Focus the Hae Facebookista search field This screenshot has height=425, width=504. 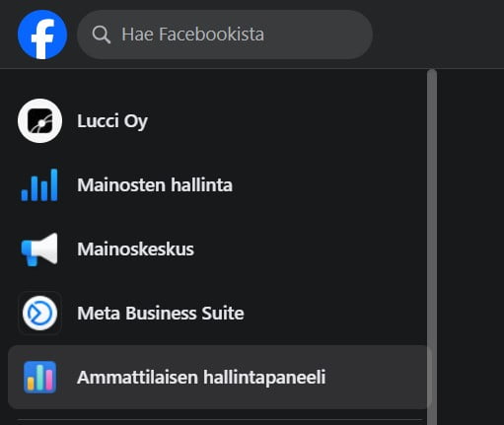[x=225, y=35]
